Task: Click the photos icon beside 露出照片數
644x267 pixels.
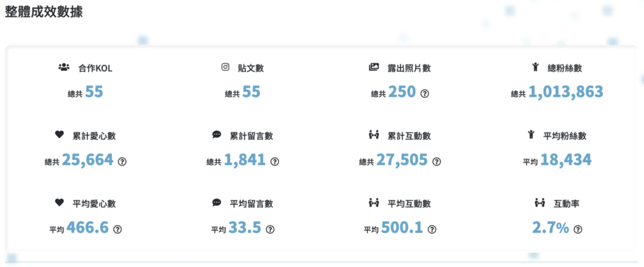Action: (x=374, y=67)
